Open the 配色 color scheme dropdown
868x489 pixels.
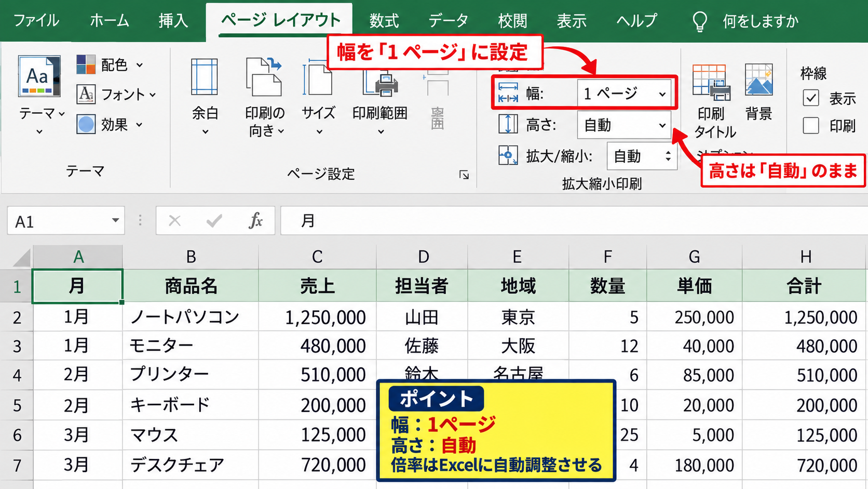click(x=110, y=65)
